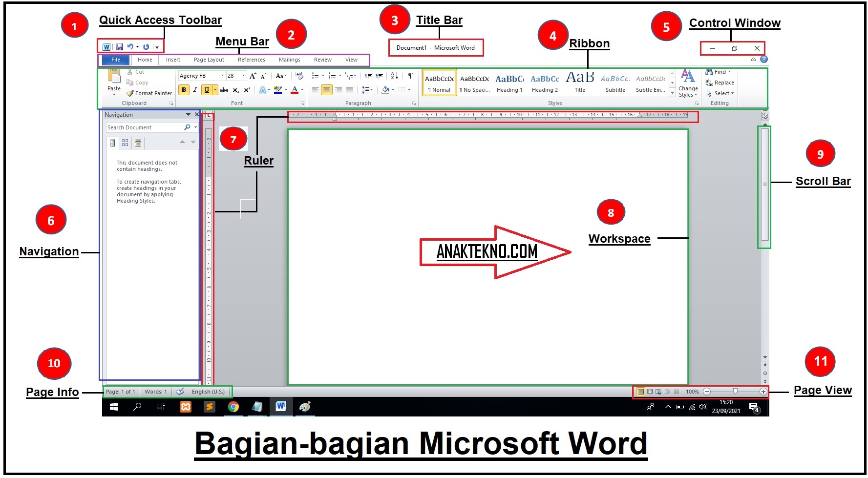This screenshot has height=478, width=868.
Task: Open the Find dropdown arrow
Action: click(x=730, y=72)
